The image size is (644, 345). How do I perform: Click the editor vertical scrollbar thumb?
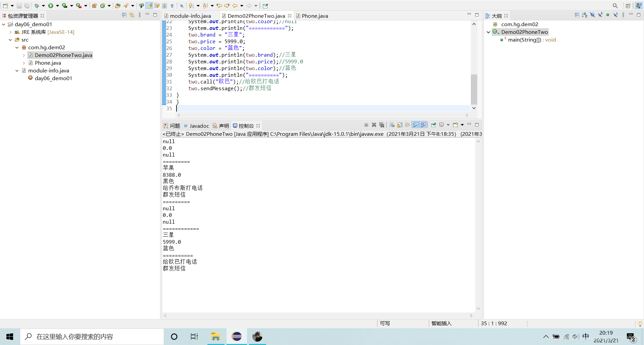tap(474, 89)
